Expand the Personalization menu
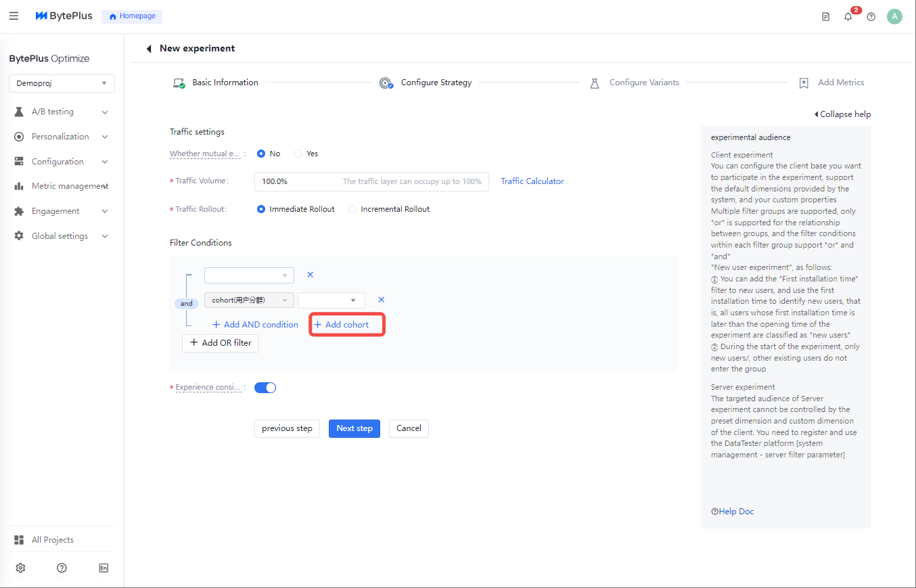 105,137
